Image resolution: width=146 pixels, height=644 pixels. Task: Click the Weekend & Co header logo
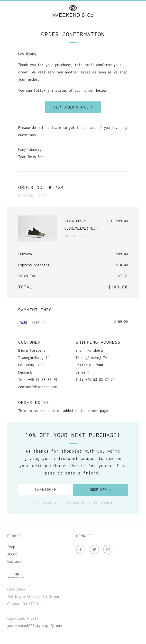(x=73, y=11)
